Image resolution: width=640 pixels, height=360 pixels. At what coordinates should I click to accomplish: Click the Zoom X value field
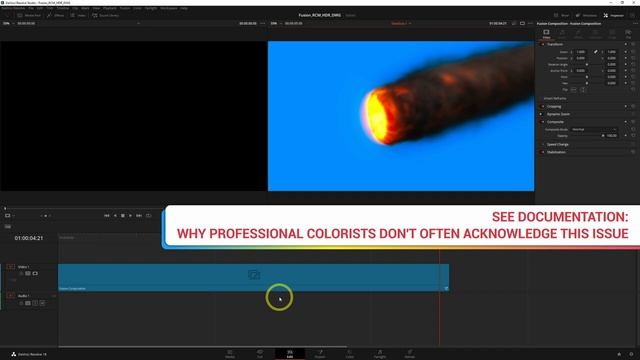580,52
